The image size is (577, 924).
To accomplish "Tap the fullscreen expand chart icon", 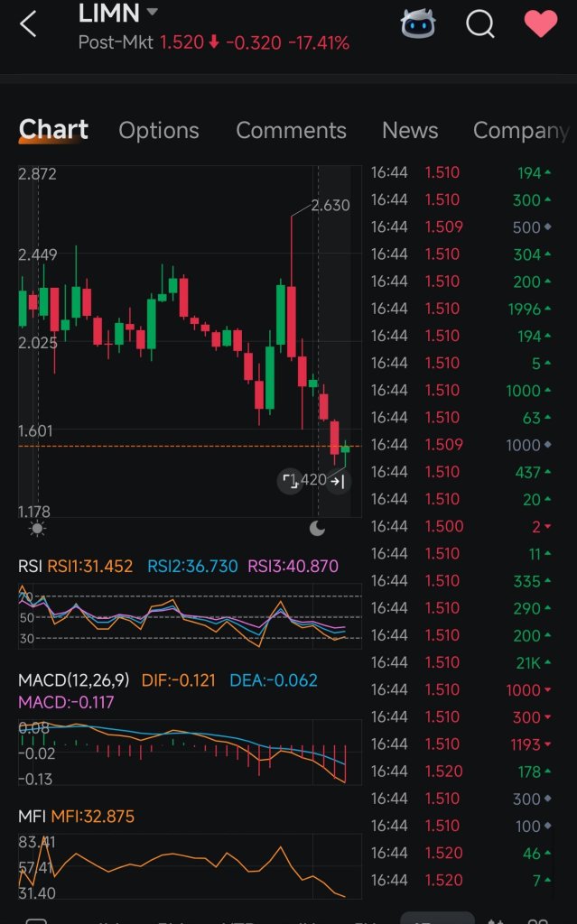I will tap(290, 481).
